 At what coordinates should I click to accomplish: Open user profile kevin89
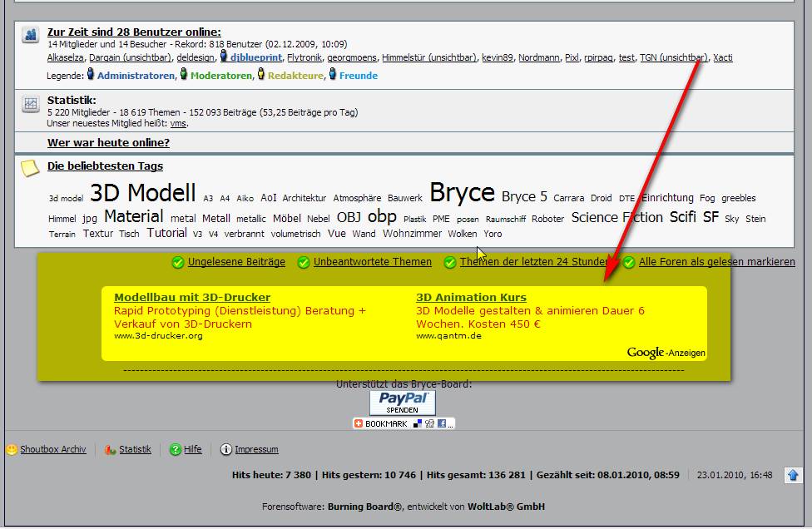point(498,57)
